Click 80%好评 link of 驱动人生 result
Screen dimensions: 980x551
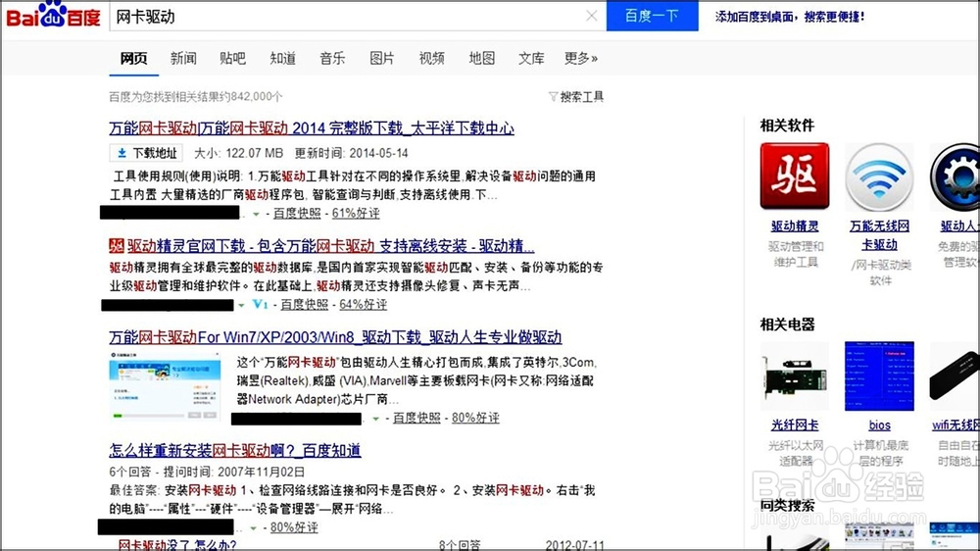pyautogui.click(x=475, y=418)
